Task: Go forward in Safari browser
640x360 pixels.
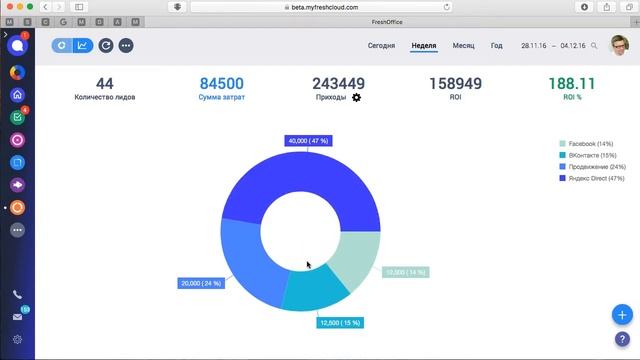Action: (x=59, y=7)
